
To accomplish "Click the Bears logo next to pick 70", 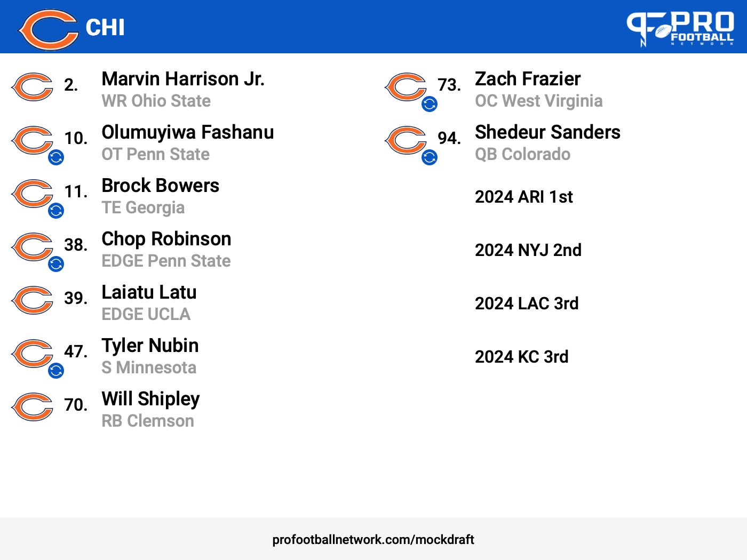I will click(x=32, y=407).
